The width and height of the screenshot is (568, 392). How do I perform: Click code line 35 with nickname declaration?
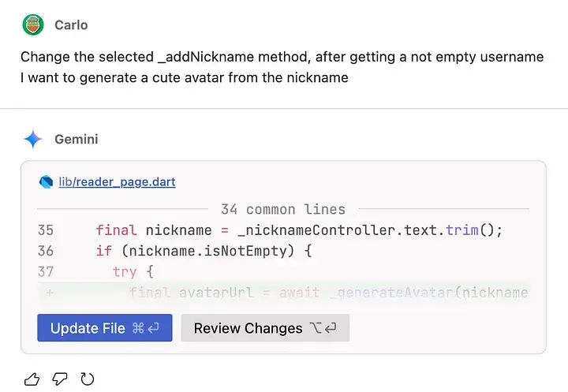(283, 230)
